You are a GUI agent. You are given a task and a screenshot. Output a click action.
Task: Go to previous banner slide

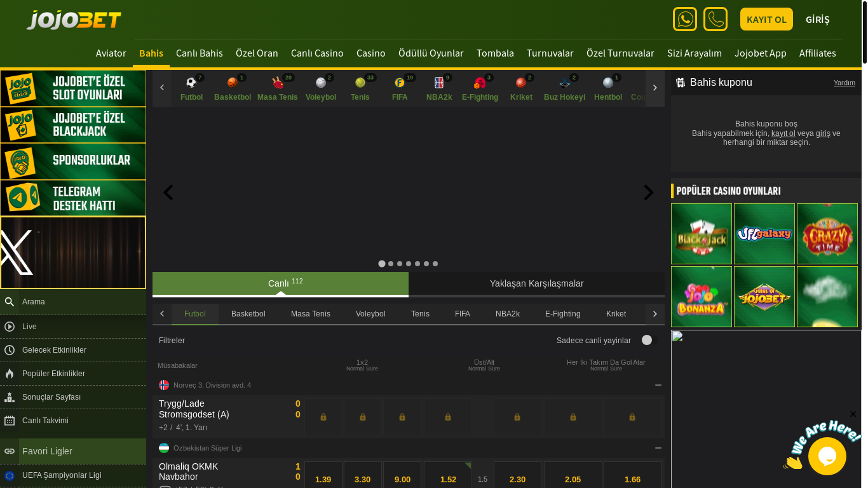click(x=168, y=193)
